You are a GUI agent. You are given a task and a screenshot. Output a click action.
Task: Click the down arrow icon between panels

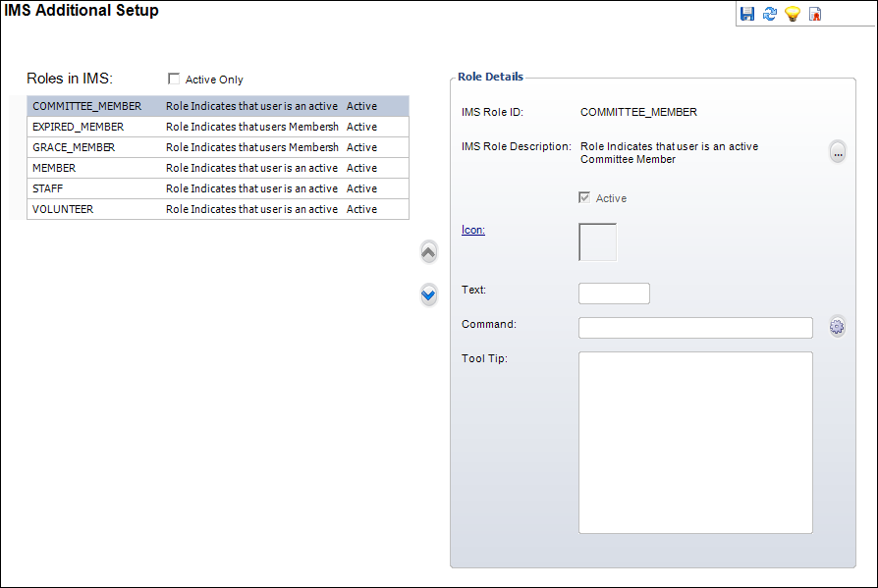[428, 294]
